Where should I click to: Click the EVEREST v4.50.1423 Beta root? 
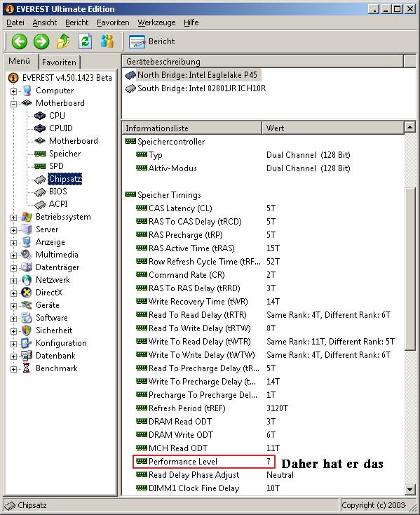[x=67, y=78]
